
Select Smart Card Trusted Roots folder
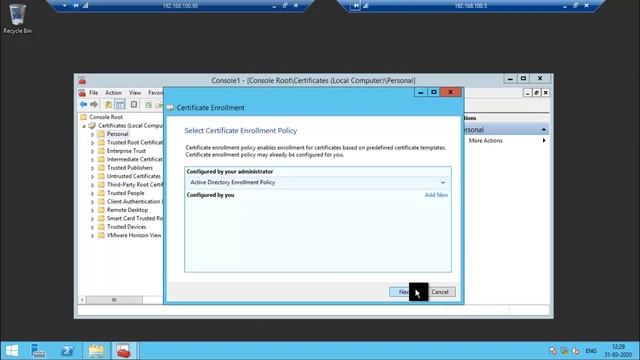135,218
